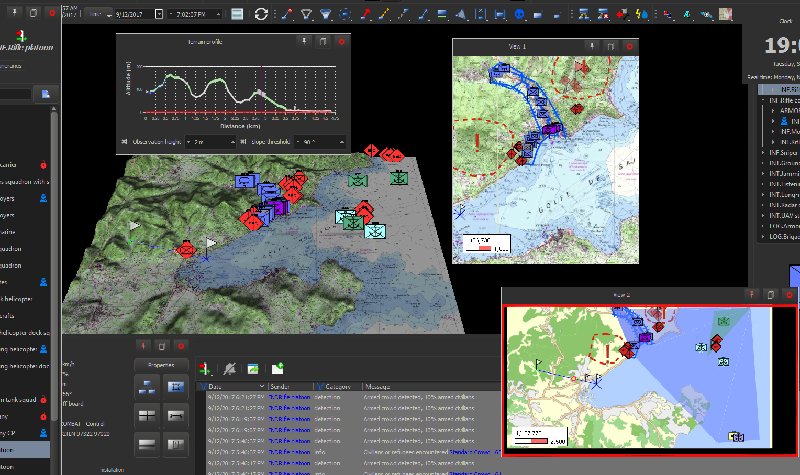The width and height of the screenshot is (800, 475).
Task: Sort messages by Message column
Action: coord(431,386)
